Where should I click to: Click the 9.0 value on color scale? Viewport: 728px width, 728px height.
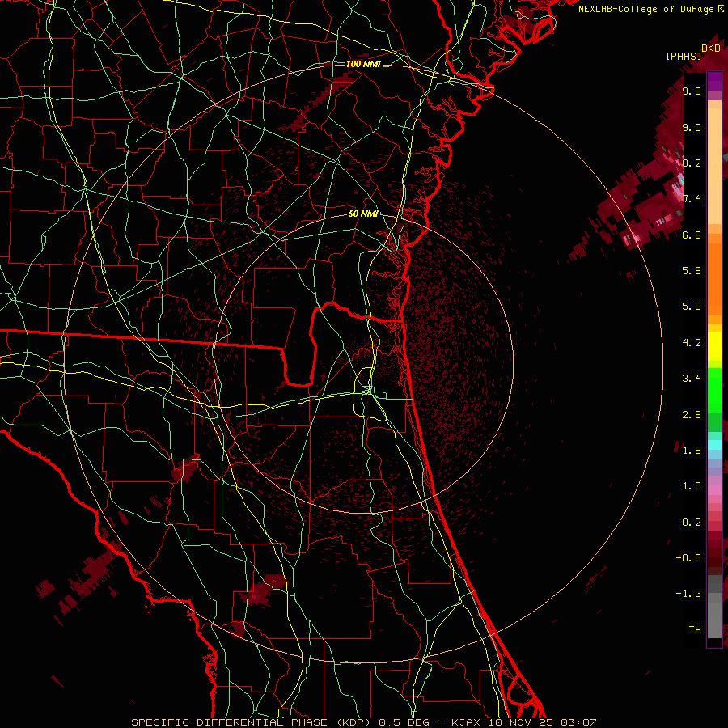click(x=692, y=127)
